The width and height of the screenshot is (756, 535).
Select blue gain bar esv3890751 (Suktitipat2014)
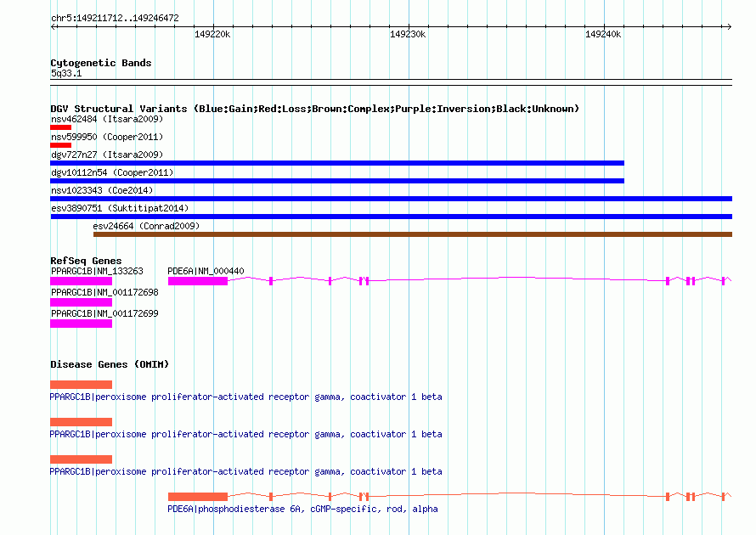(391, 217)
